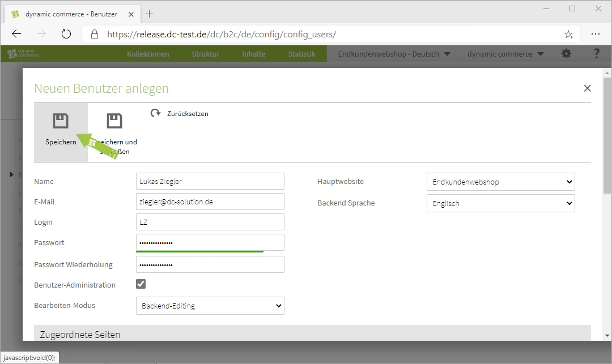Open the Hauptwebsite dropdown
Image resolution: width=612 pixels, height=364 pixels.
click(501, 182)
